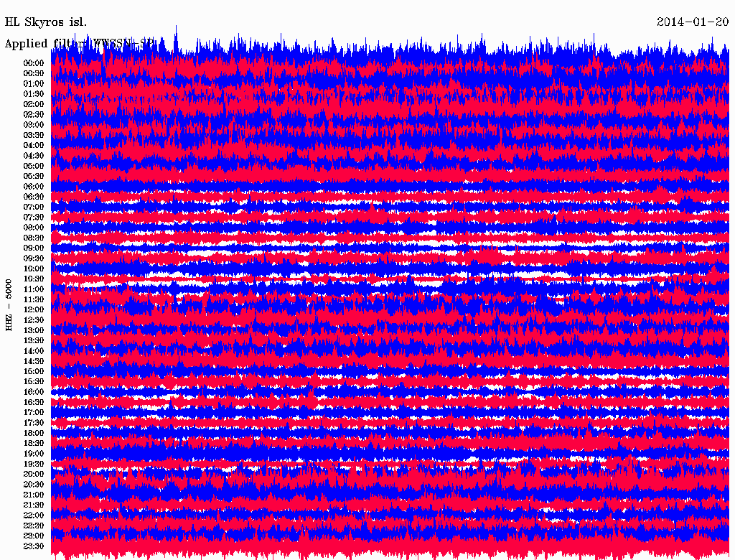735x560 pixels.
Task: Select the 09:00 time label
Action: click(x=34, y=248)
